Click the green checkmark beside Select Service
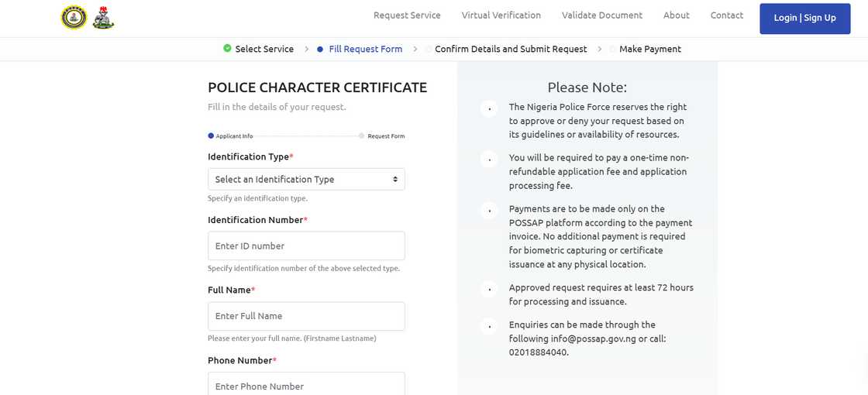Image resolution: width=868 pixels, height=395 pixels. pyautogui.click(x=227, y=49)
